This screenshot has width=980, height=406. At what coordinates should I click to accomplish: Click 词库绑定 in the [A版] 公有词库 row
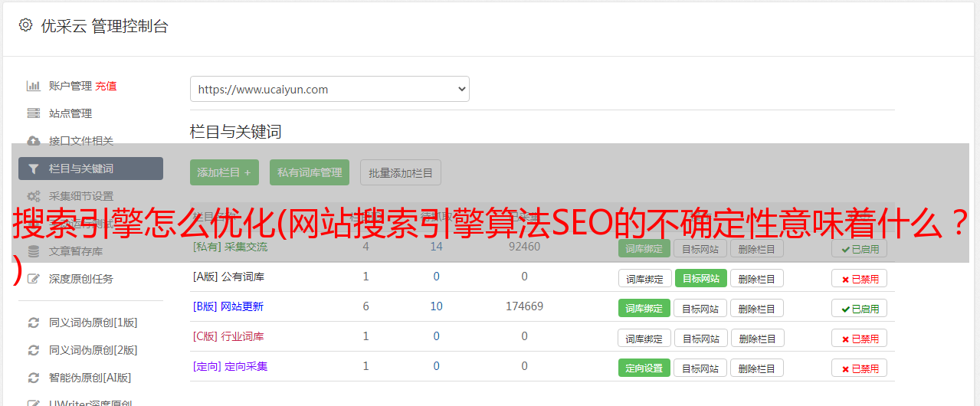[644, 278]
